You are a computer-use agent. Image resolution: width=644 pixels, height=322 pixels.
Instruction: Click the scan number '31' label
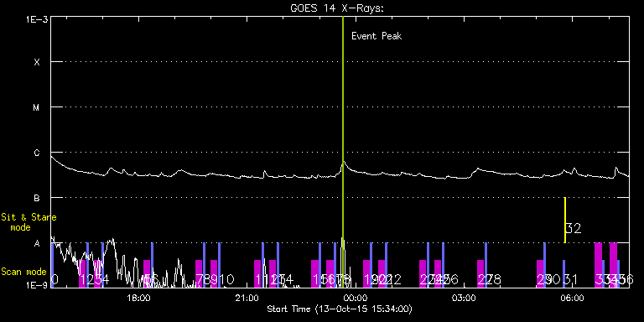[570, 280]
